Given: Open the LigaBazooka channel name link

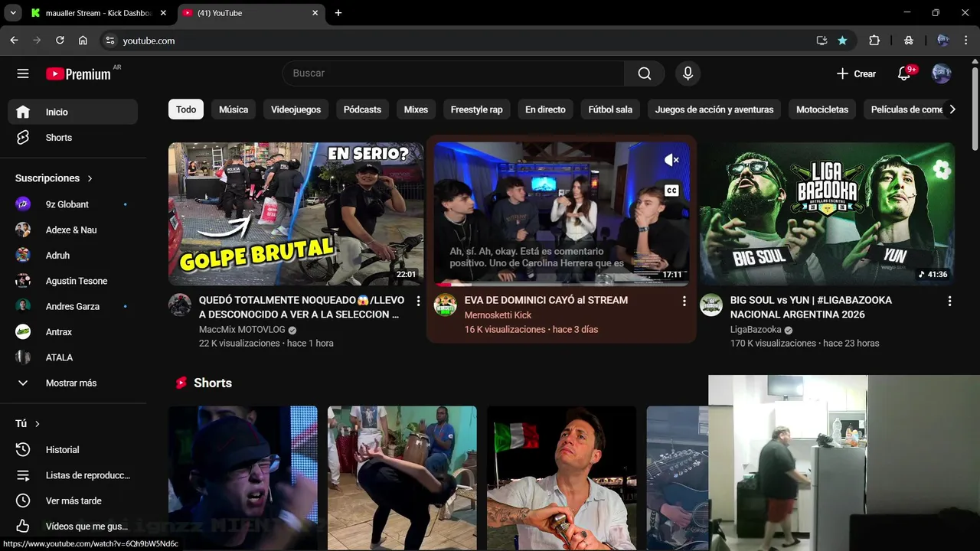Looking at the screenshot, I should pos(756,330).
